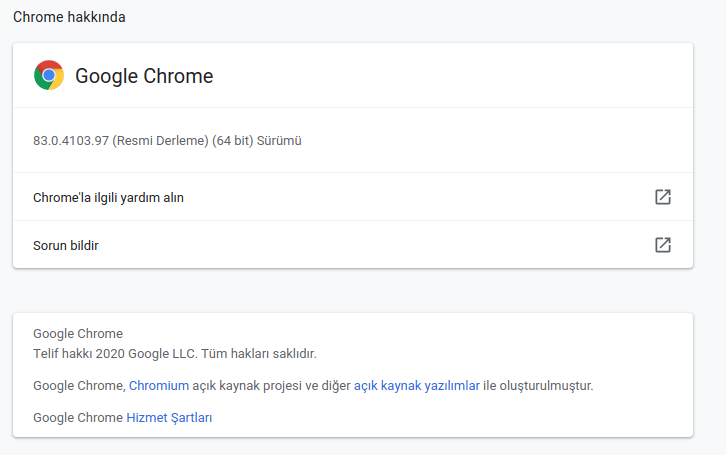Image resolution: width=726 pixels, height=455 pixels.
Task: Click the "Sürümü" word after version
Action: pyautogui.click(x=279, y=141)
